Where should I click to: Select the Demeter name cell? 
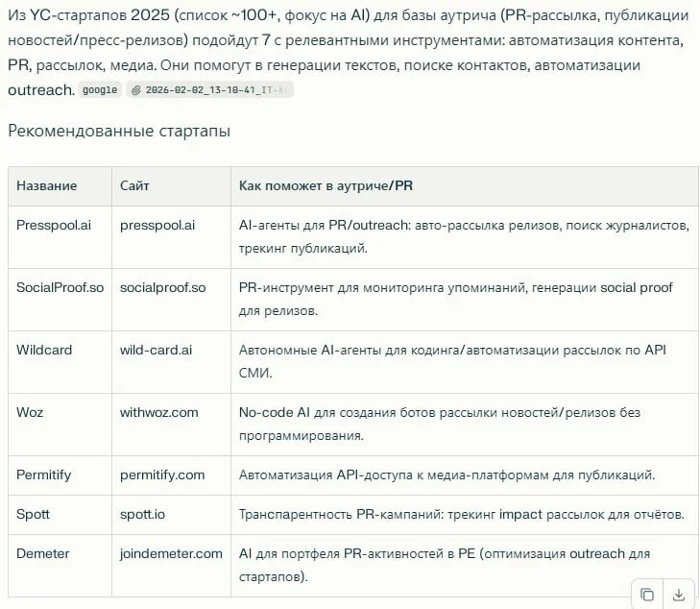click(x=43, y=553)
